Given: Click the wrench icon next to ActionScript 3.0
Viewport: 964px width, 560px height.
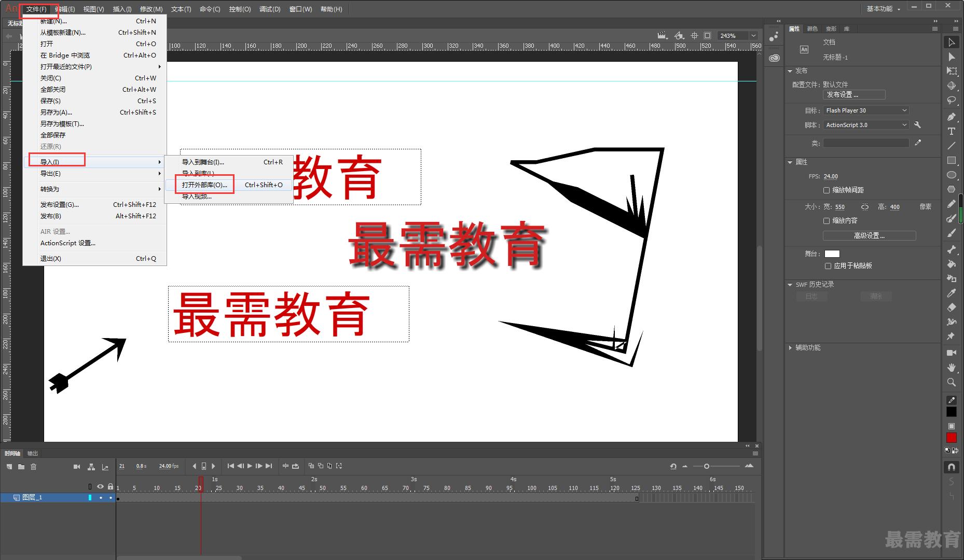Looking at the screenshot, I should click(917, 125).
